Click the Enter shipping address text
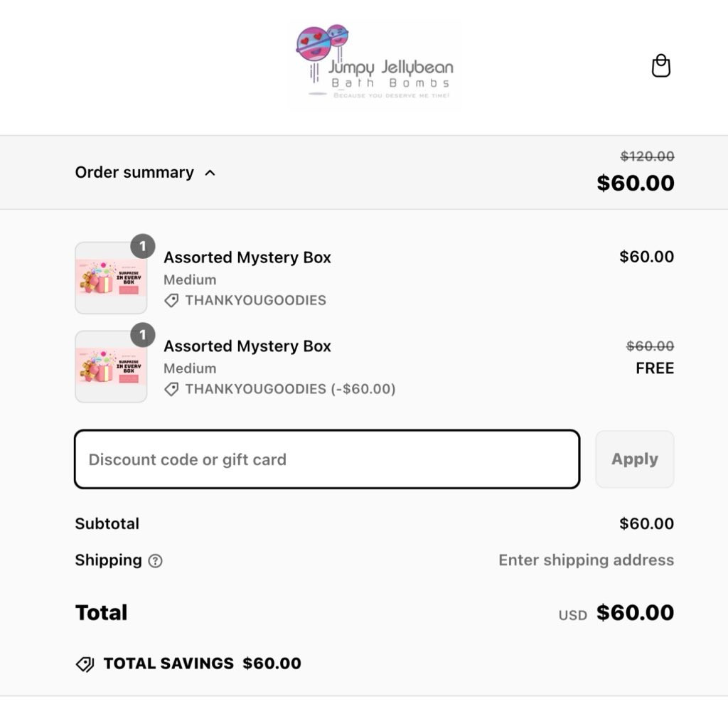 [x=586, y=560]
